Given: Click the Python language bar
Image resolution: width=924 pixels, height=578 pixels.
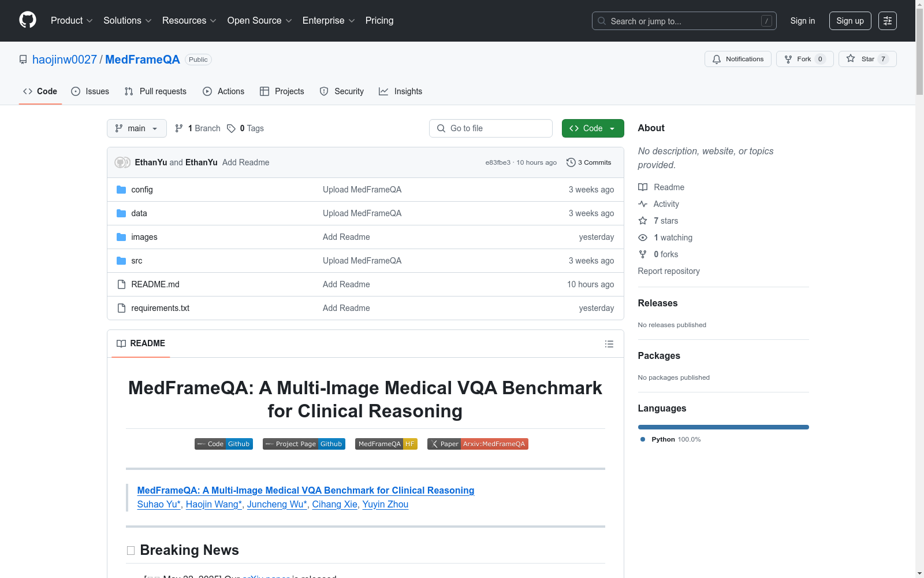Looking at the screenshot, I should [724, 427].
